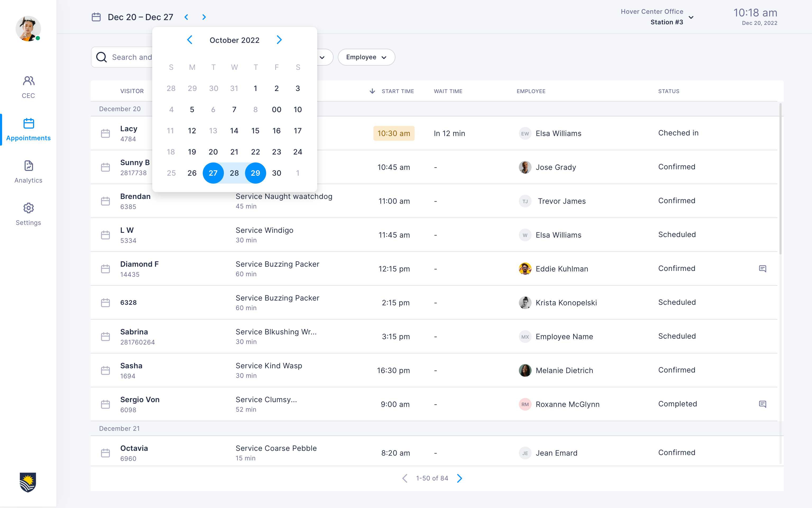Click the calendar icon on Sabrina row
The height and width of the screenshot is (508, 812).
point(105,336)
